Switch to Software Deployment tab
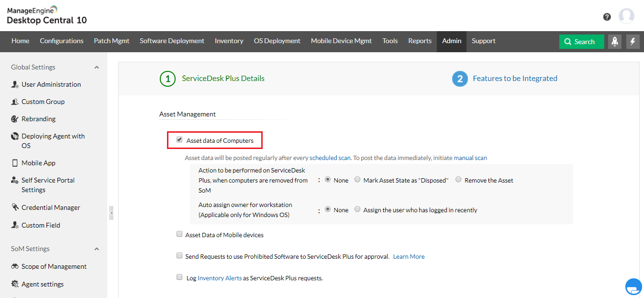Image resolution: width=644 pixels, height=298 pixels. pyautogui.click(x=172, y=41)
